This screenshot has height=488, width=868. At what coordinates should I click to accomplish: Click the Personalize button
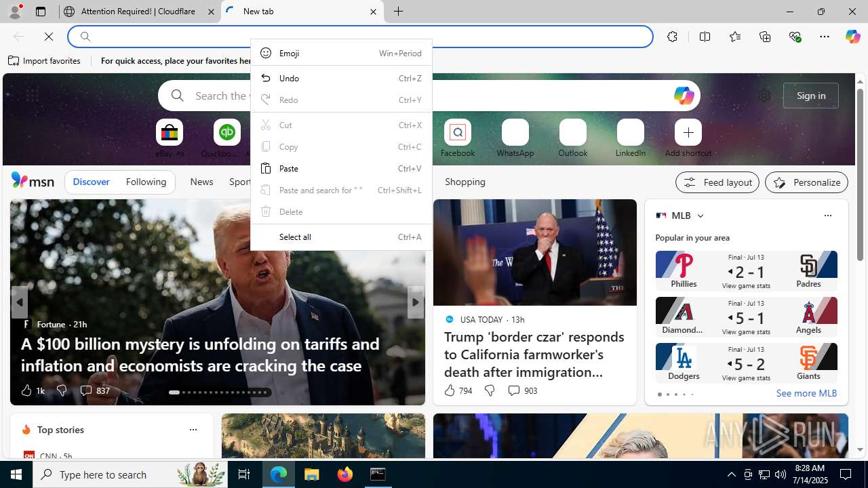coord(806,182)
